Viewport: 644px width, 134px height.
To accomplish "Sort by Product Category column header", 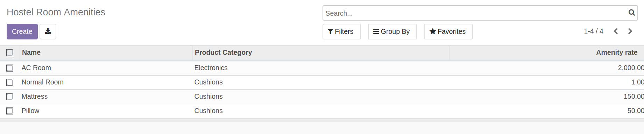I will 223,52.
